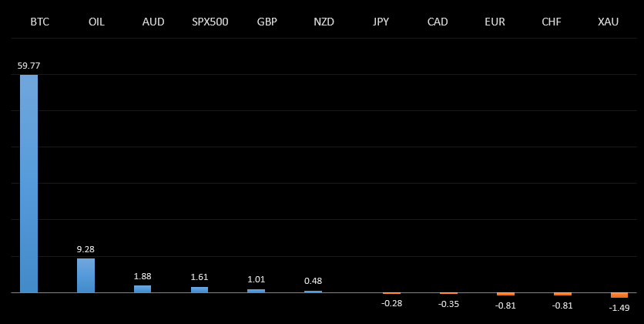This screenshot has height=324, width=644.
Task: Click the tall blue BTC bar
Action: (x=29, y=184)
